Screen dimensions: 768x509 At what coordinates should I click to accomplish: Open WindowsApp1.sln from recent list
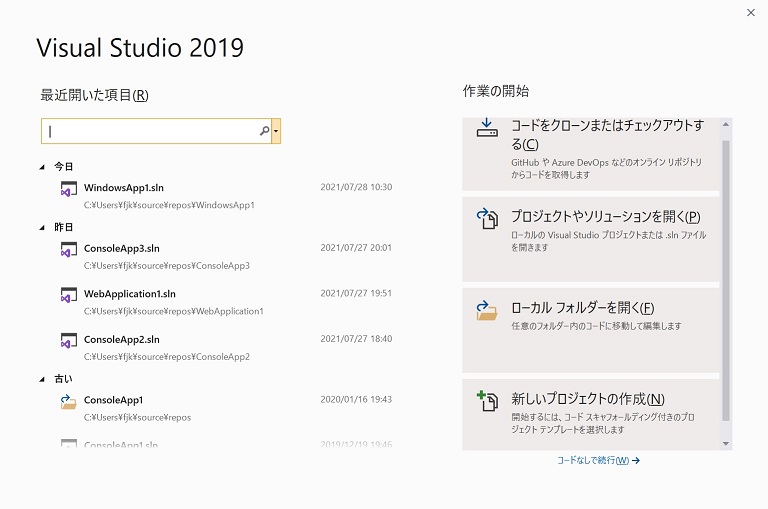pyautogui.click(x=226, y=195)
